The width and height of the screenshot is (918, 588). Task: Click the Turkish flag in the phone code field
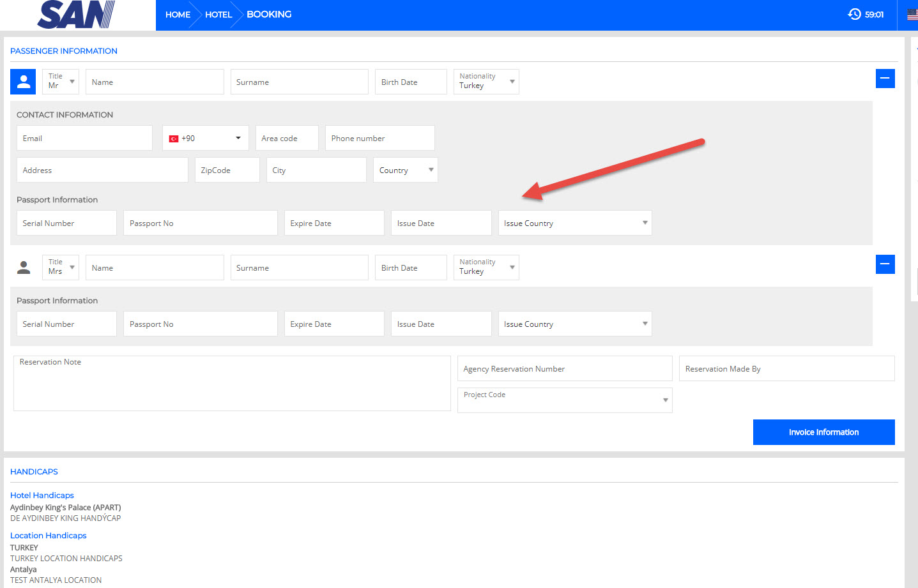(x=174, y=139)
